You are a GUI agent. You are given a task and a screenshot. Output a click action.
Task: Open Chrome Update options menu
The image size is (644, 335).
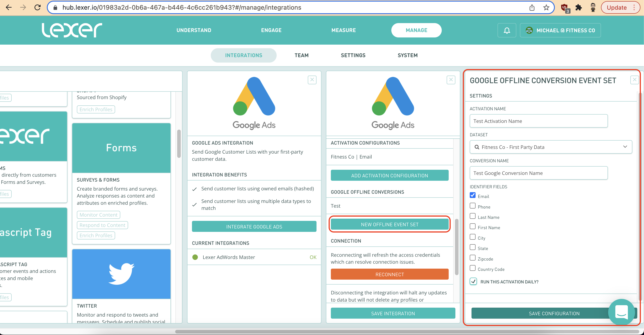[634, 7]
